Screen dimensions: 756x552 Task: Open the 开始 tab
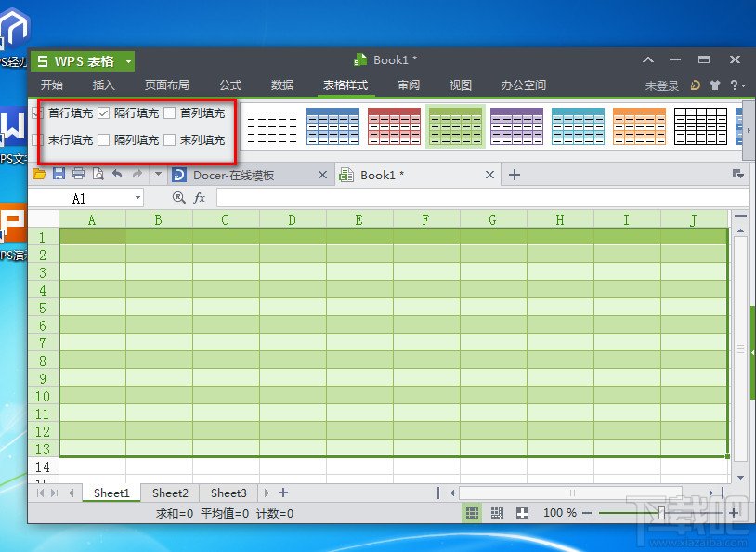click(x=52, y=85)
